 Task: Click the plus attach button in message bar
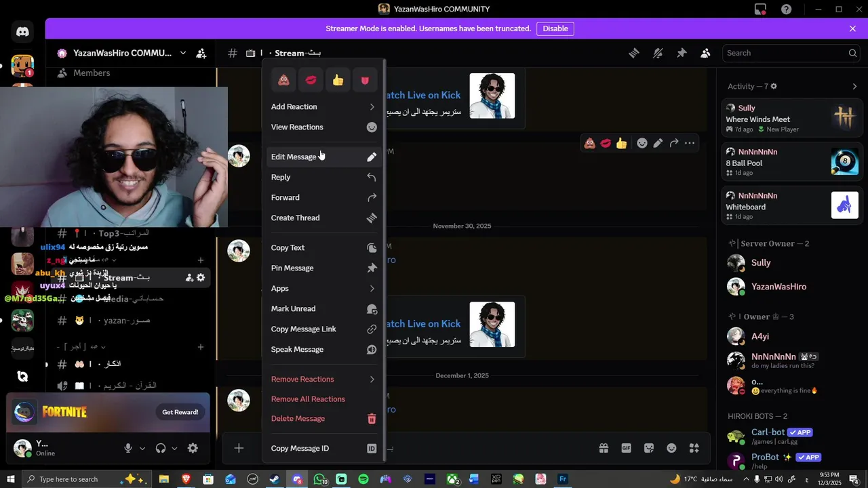click(x=239, y=448)
